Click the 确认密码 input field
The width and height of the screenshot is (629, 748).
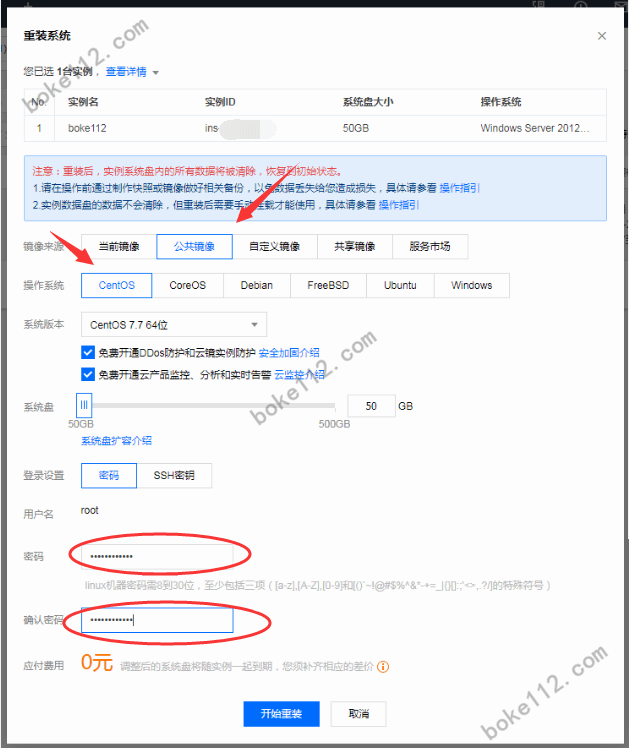click(157, 620)
